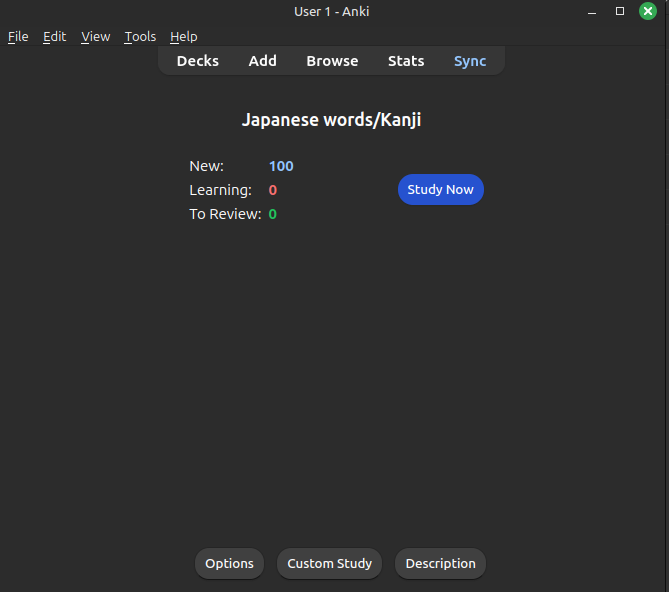669x592 pixels.
Task: Open deck Options
Action: pyautogui.click(x=229, y=563)
